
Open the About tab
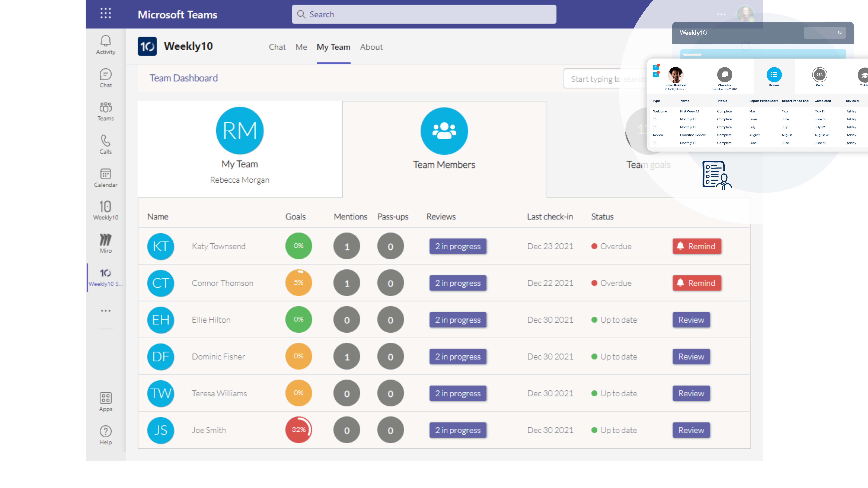click(371, 47)
